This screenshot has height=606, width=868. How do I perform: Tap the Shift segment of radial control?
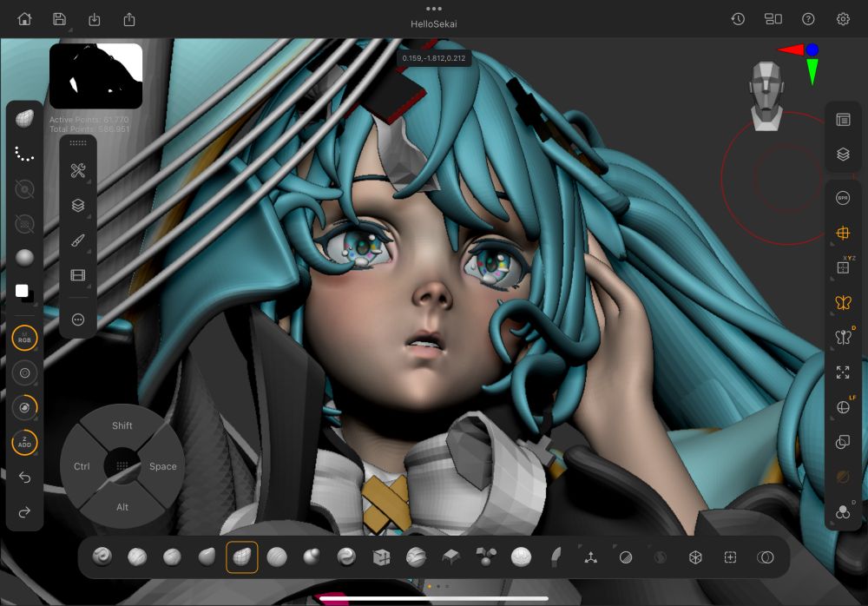tap(122, 425)
